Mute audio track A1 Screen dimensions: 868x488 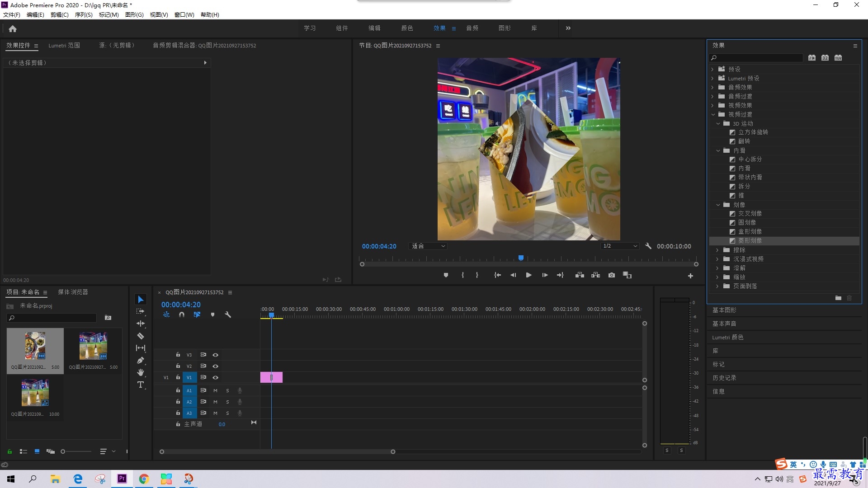pos(215,390)
